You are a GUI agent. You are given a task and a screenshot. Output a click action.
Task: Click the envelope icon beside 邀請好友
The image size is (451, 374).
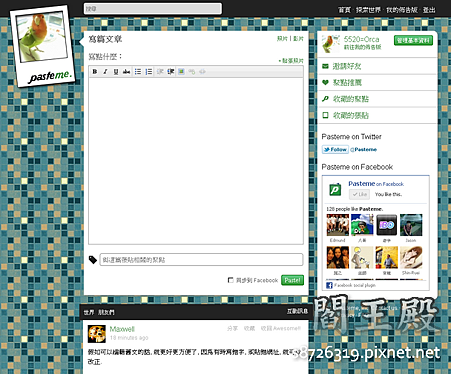(325, 66)
